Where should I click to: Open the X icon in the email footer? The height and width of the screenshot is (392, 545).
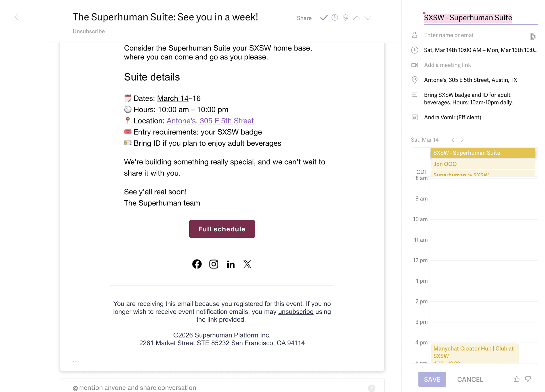click(x=247, y=264)
